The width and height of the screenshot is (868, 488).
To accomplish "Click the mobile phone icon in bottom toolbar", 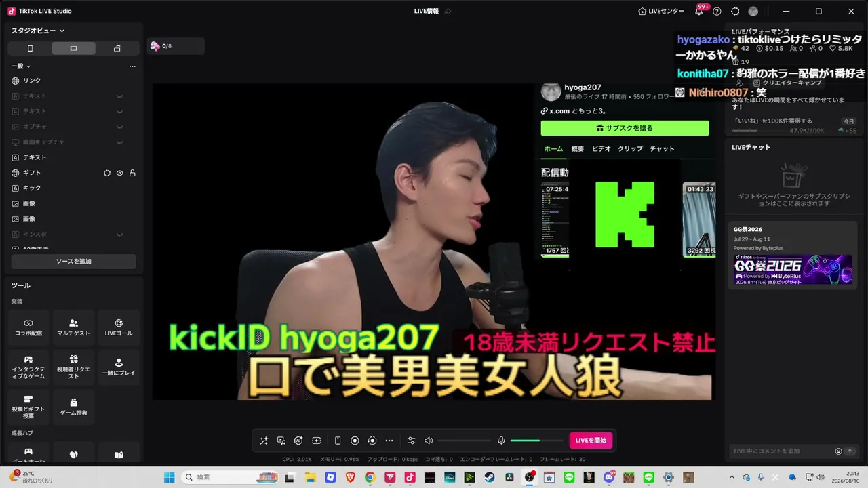I will point(338,441).
